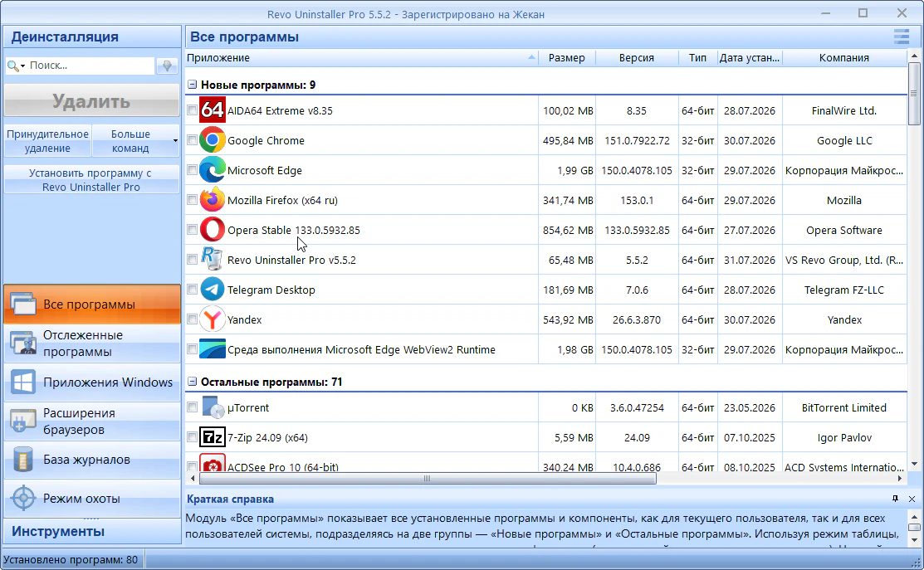
Task: Close the Краткая справка panel
Action: click(912, 499)
